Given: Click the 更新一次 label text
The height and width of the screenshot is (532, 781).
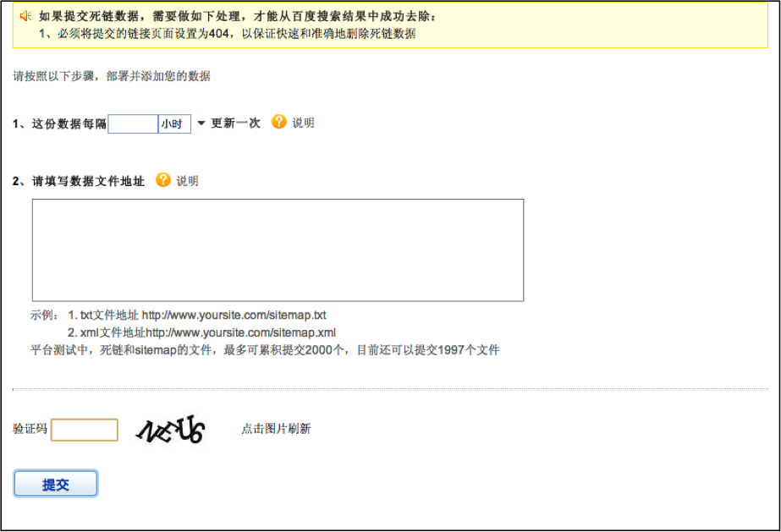Looking at the screenshot, I should click(x=235, y=123).
